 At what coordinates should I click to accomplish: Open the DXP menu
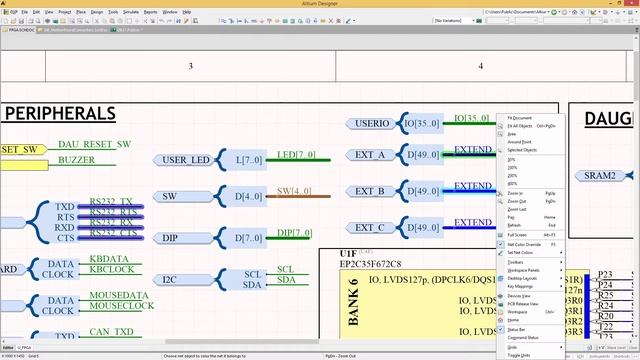click(x=11, y=12)
